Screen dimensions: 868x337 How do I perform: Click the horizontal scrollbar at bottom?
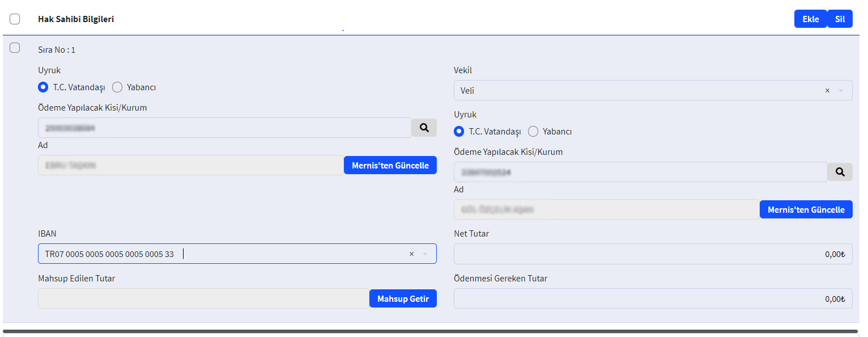tap(431, 331)
